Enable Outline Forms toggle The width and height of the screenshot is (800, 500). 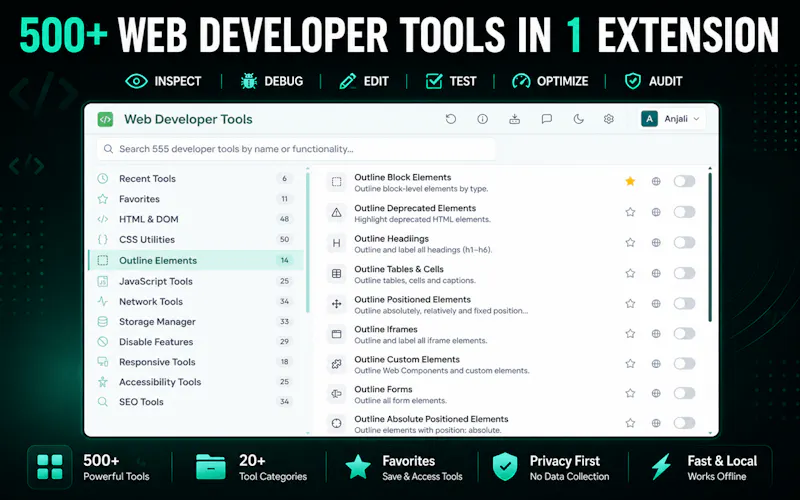pos(684,393)
